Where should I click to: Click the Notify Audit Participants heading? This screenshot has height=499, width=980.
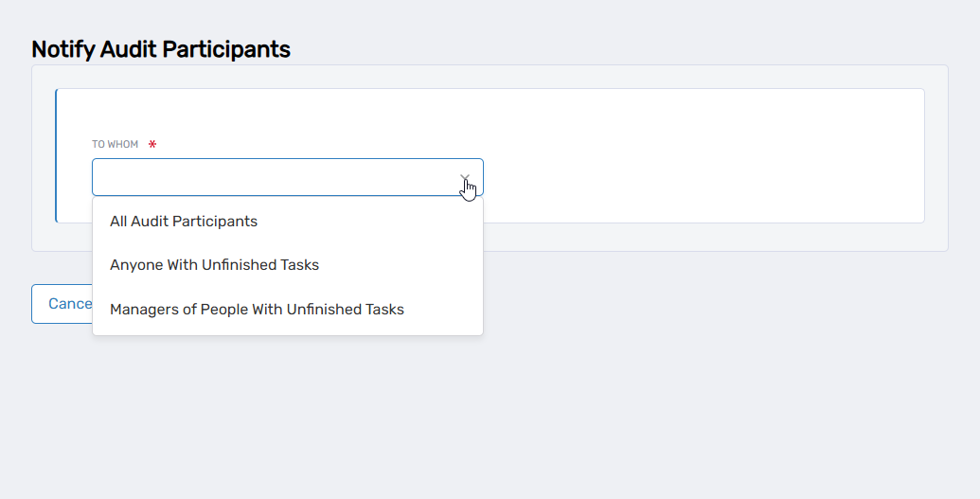(161, 49)
